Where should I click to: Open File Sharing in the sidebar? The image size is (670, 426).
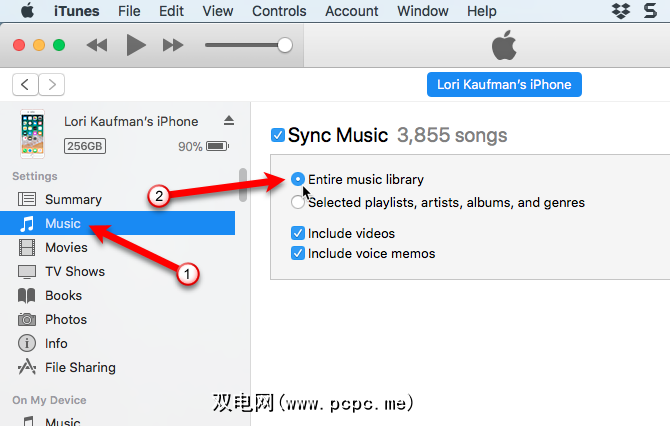pyautogui.click(x=80, y=368)
